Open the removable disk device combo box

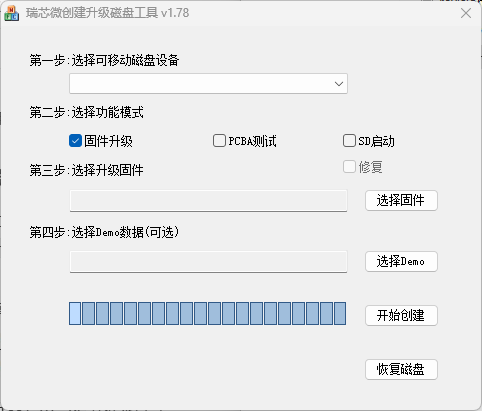208,83
